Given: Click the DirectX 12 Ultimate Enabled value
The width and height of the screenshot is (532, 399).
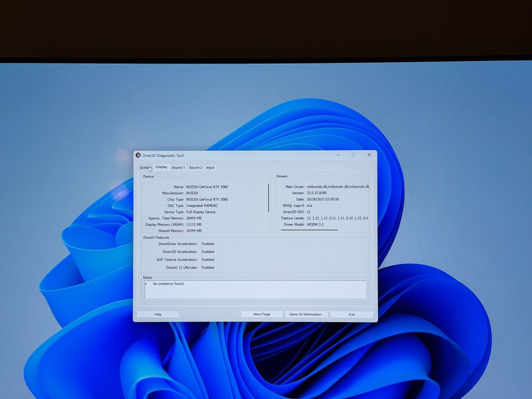Looking at the screenshot, I should 208,268.
